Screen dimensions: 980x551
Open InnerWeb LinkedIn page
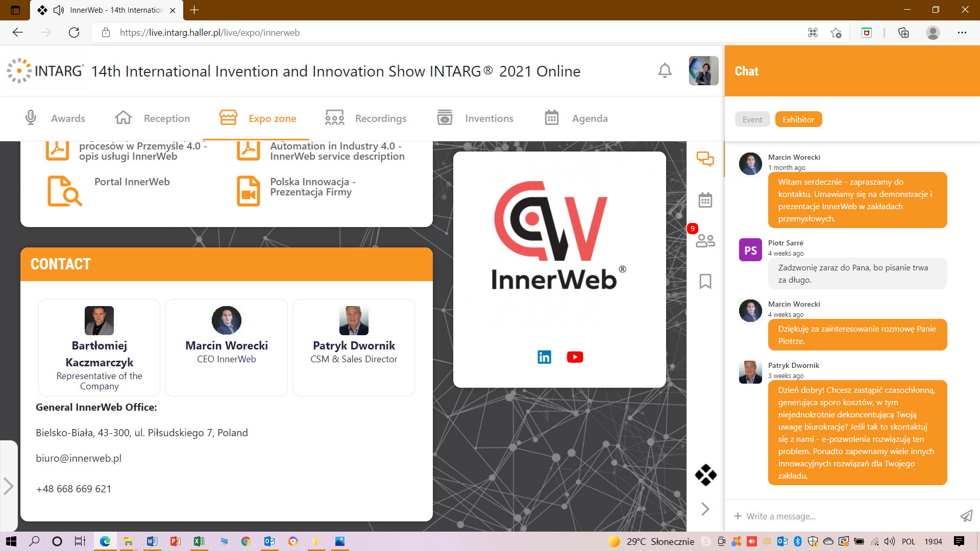click(544, 357)
